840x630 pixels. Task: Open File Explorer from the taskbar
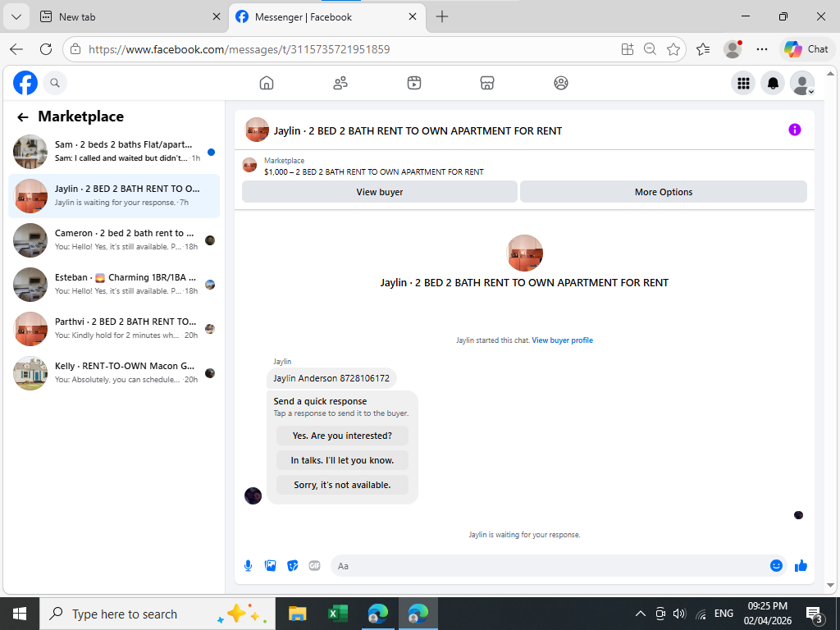click(297, 614)
